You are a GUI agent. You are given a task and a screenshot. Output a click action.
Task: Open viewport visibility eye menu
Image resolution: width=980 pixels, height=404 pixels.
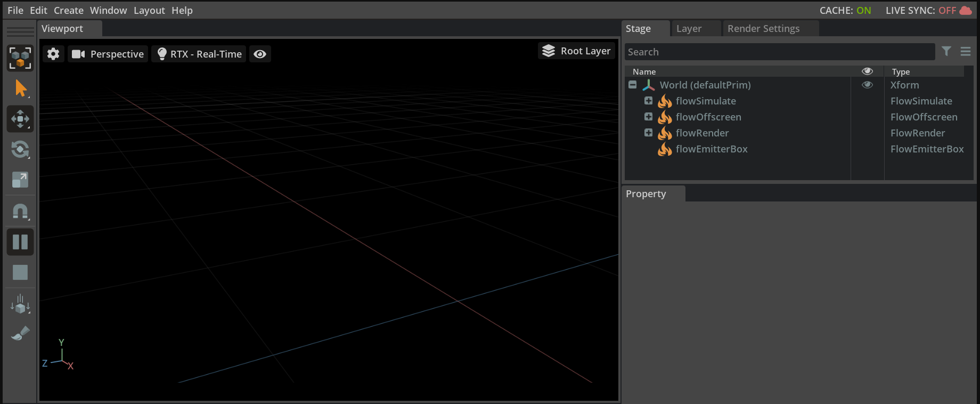coord(260,54)
